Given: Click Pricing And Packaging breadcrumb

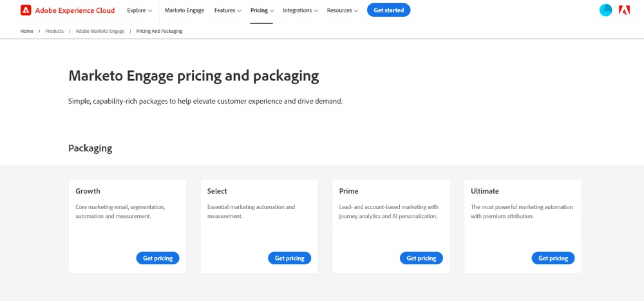Looking at the screenshot, I should [159, 31].
